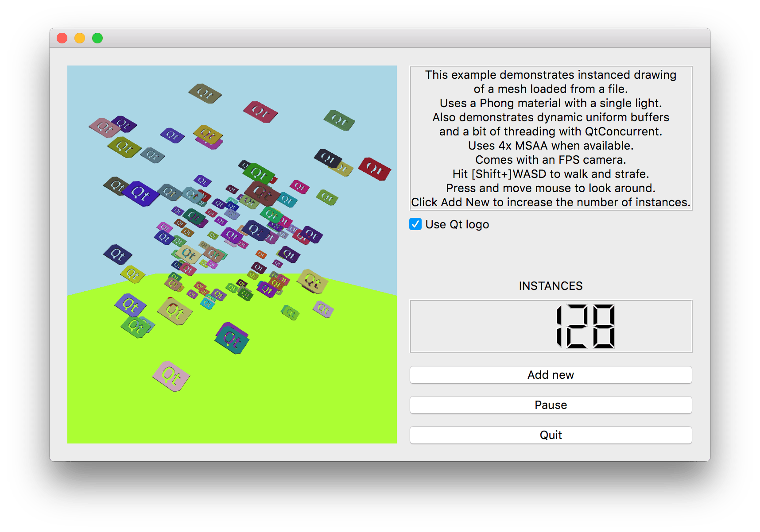760x532 pixels.
Task: Uncheck the Use Qt logo checkbox
Action: point(415,224)
